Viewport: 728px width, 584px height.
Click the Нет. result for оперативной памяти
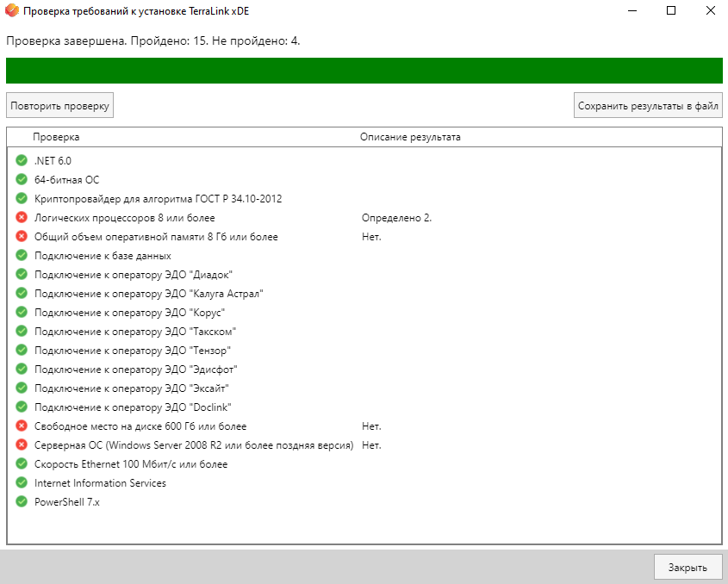click(x=371, y=237)
